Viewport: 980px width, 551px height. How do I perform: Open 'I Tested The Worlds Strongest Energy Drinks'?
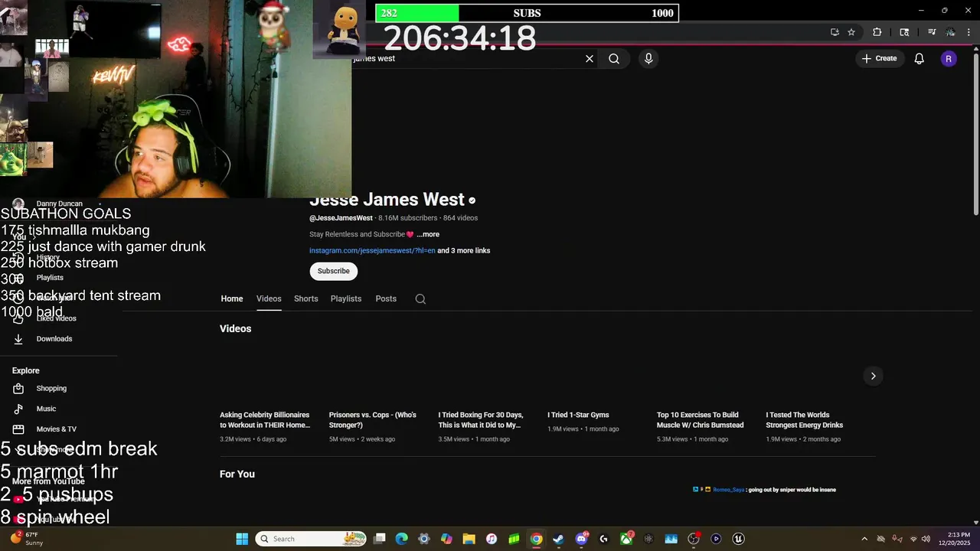coord(805,420)
